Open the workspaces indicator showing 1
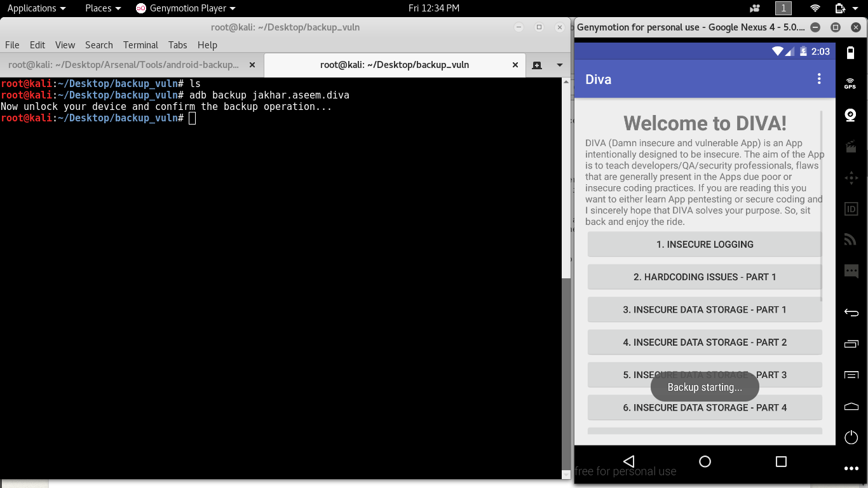This screenshot has height=488, width=868. click(783, 8)
